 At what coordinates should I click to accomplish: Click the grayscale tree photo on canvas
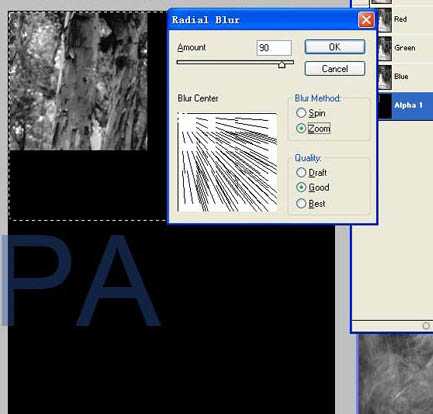pyautogui.click(x=78, y=81)
